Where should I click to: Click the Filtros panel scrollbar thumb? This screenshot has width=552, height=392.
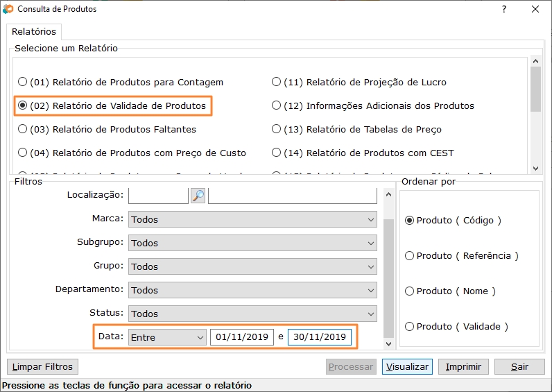[x=388, y=278]
